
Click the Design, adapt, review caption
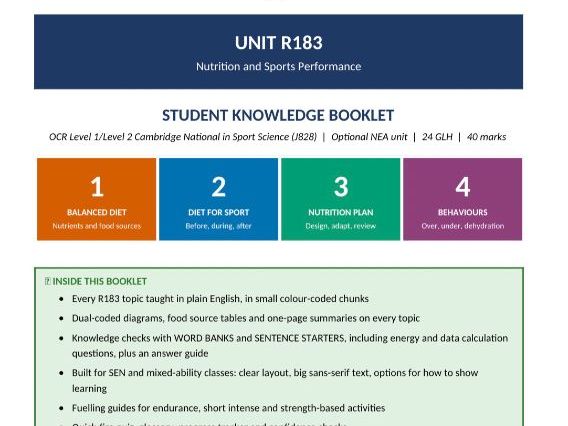click(x=341, y=226)
